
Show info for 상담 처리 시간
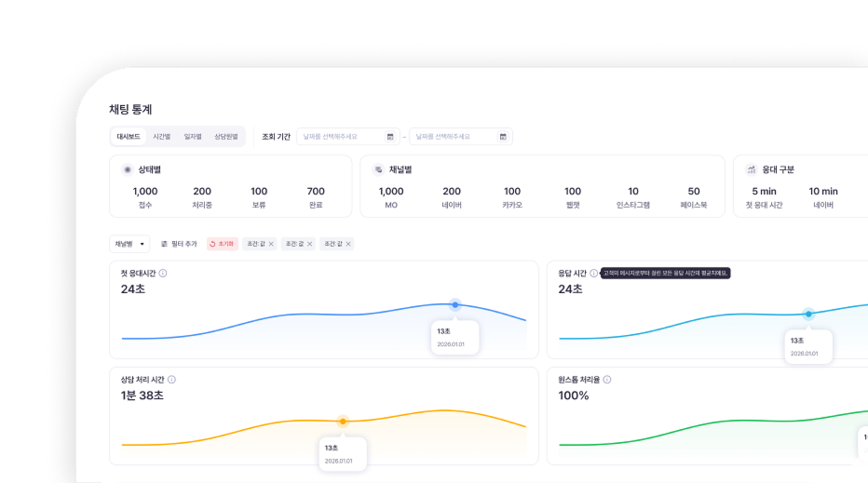tap(171, 380)
